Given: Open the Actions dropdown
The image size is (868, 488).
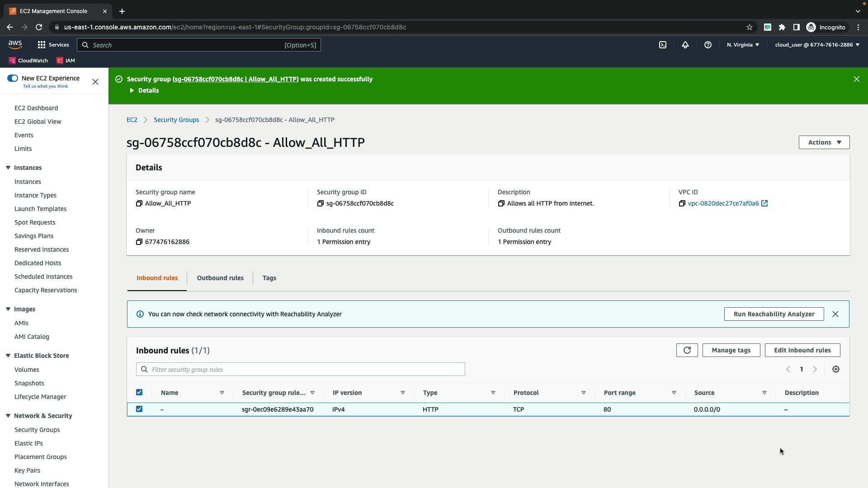Looking at the screenshot, I should [x=824, y=142].
